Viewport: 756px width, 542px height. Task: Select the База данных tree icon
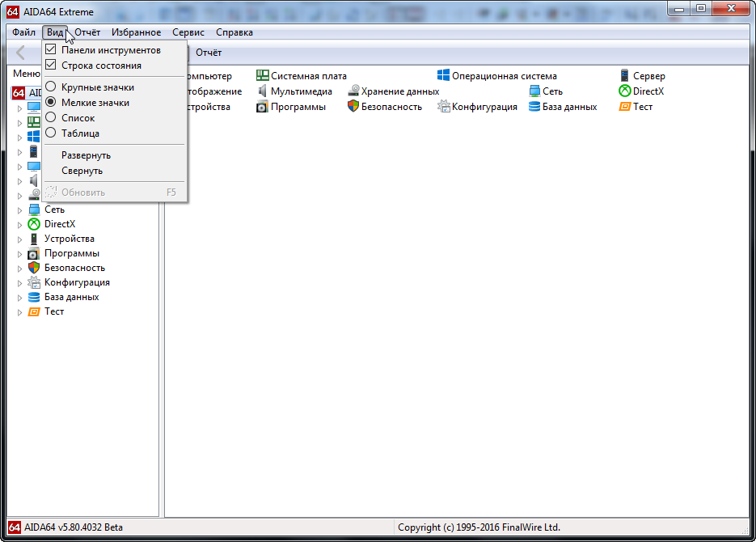pyautogui.click(x=34, y=297)
